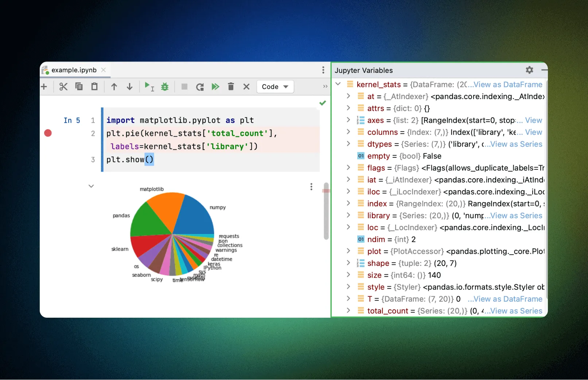588x380 pixels.
Task: Expand the loc indexer node
Action: tap(348, 227)
